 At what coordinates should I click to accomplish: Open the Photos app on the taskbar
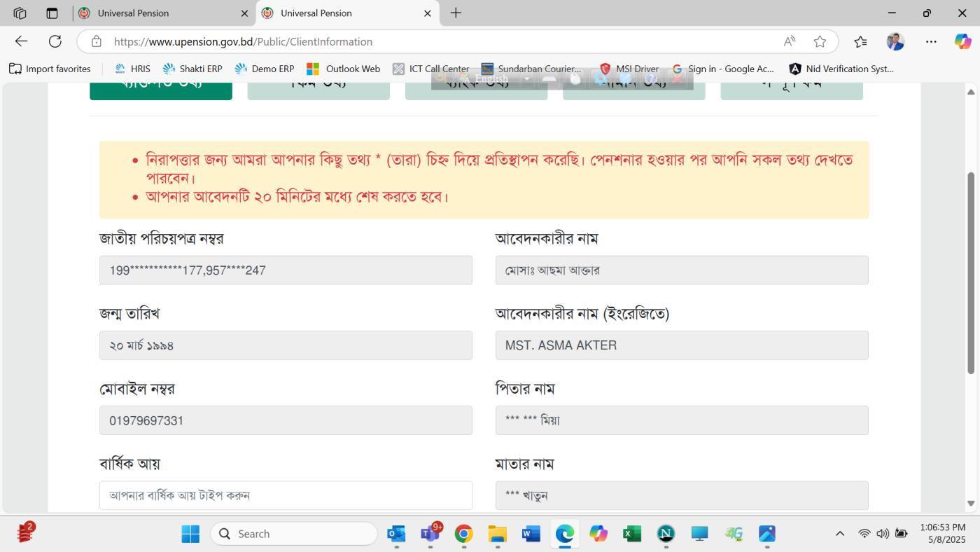[767, 534]
